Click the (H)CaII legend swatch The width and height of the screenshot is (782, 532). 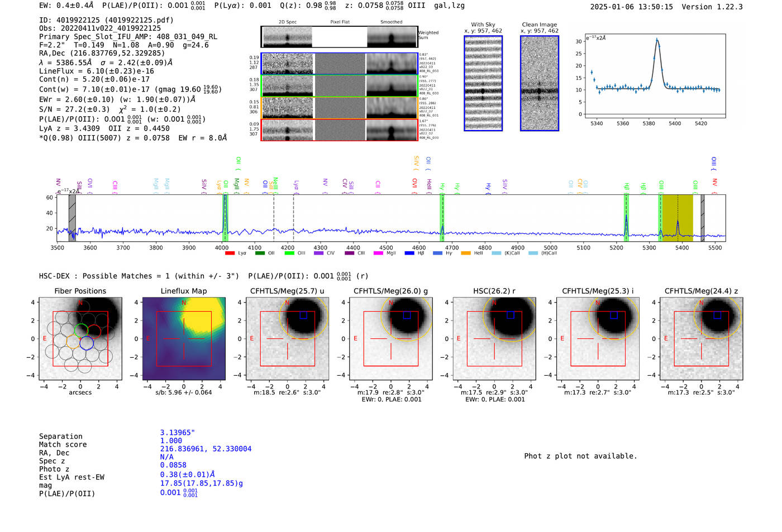coord(533,253)
